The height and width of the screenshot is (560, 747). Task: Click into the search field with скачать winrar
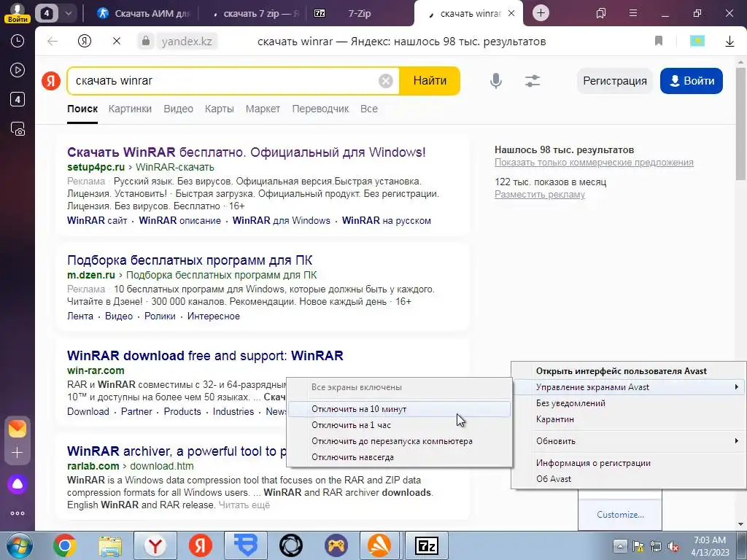tap(224, 81)
